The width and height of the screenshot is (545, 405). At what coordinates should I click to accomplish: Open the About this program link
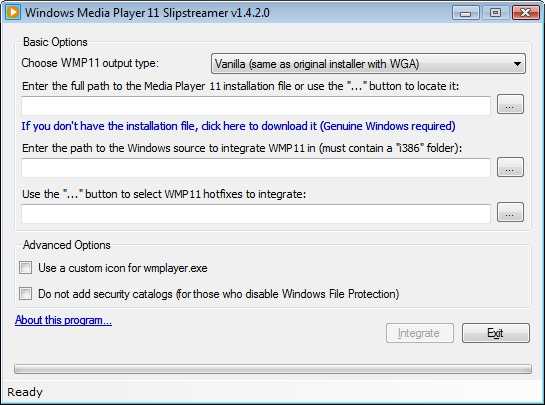click(x=63, y=320)
